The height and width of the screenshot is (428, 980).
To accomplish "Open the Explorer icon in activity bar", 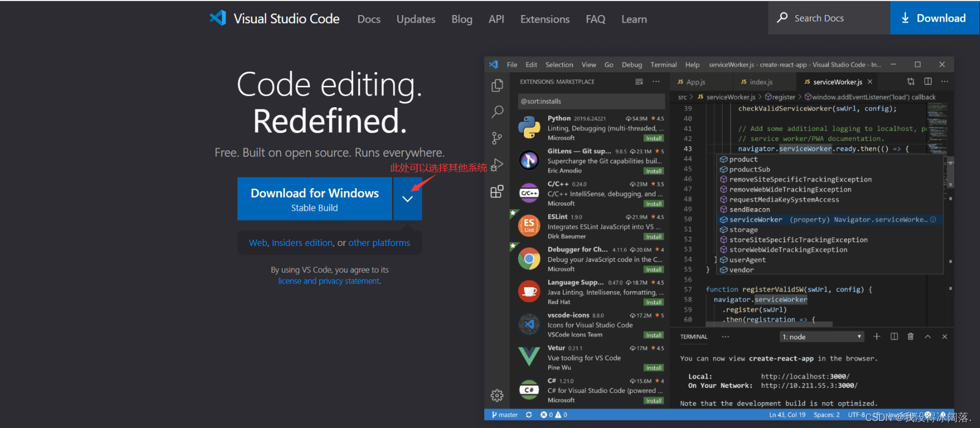I will (x=497, y=86).
